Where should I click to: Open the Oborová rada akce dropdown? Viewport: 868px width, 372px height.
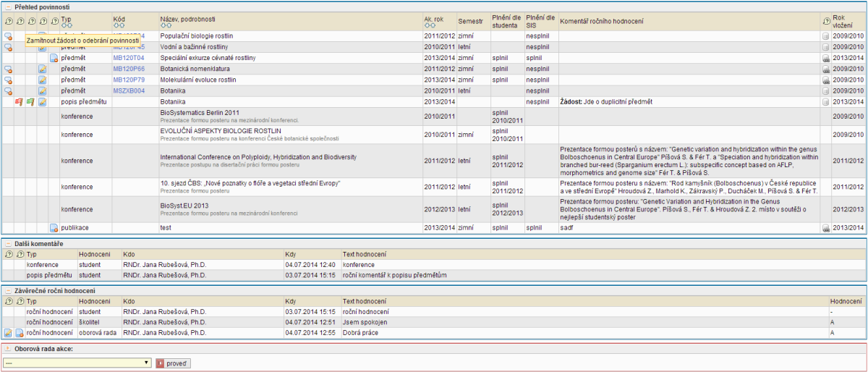(x=76, y=363)
